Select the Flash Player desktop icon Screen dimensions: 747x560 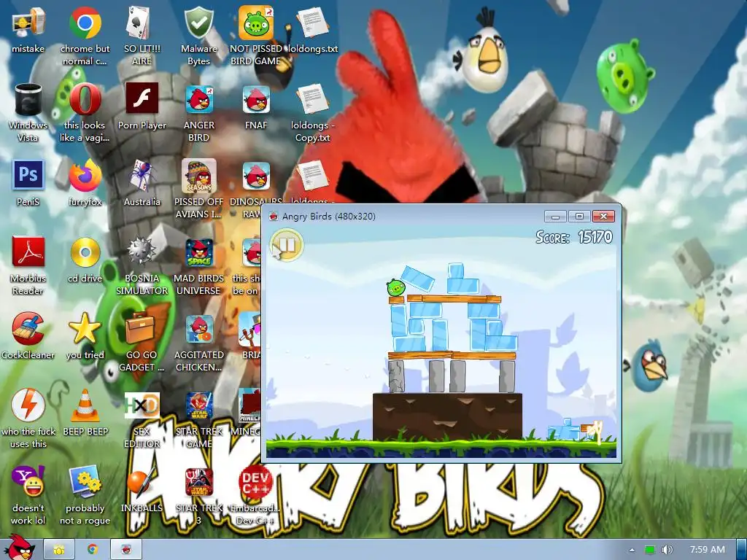point(142,106)
